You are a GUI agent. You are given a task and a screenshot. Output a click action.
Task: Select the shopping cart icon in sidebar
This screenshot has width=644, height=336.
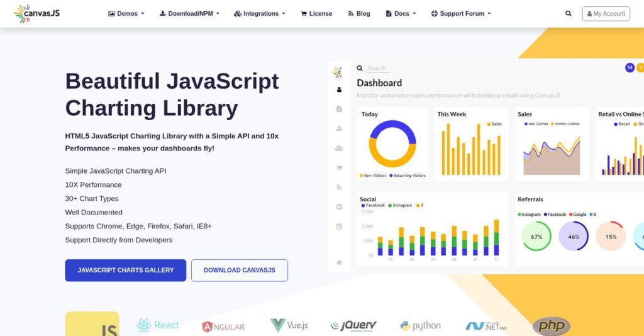tap(339, 167)
